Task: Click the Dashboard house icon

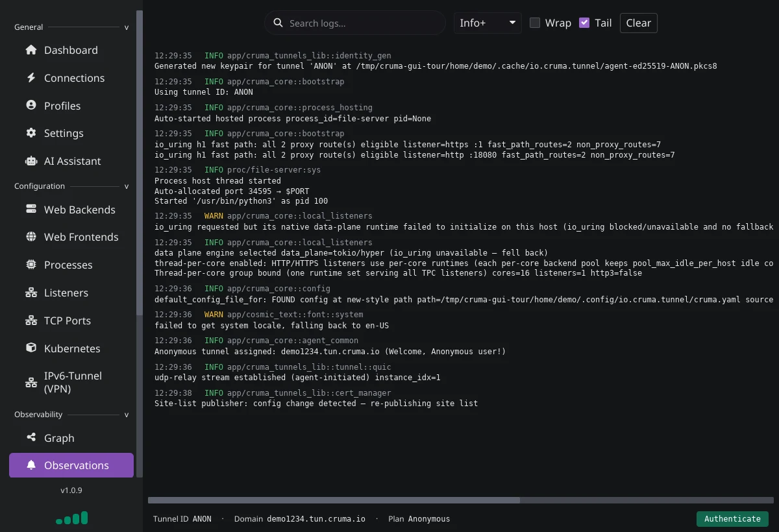Action: coord(31,50)
